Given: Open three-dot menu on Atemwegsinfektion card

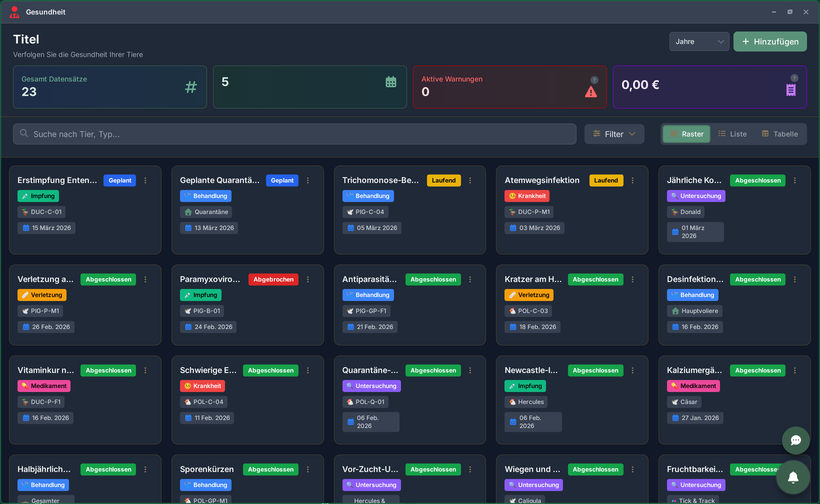Looking at the screenshot, I should click(632, 180).
